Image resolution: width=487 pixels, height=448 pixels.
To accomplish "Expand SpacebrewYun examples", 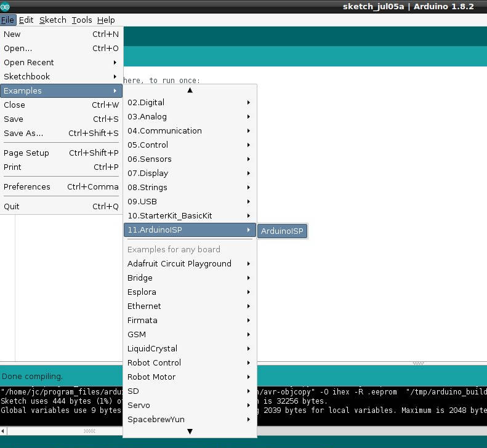I will point(190,420).
